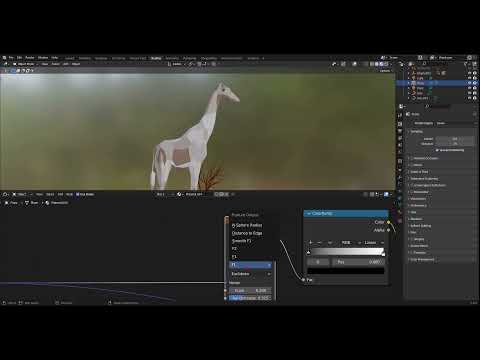Screen dimensions: 480x360
Task: Click the Material breadcrumb in node editor
Action: click(x=57, y=203)
